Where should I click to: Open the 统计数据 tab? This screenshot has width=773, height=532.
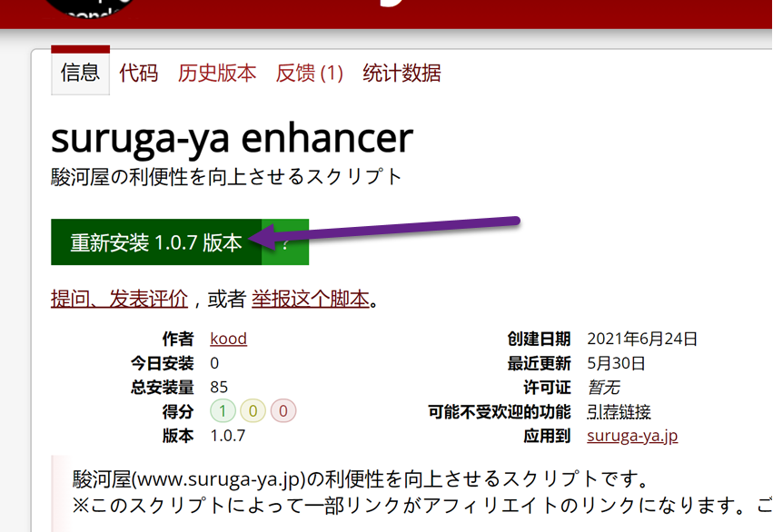[x=401, y=72]
